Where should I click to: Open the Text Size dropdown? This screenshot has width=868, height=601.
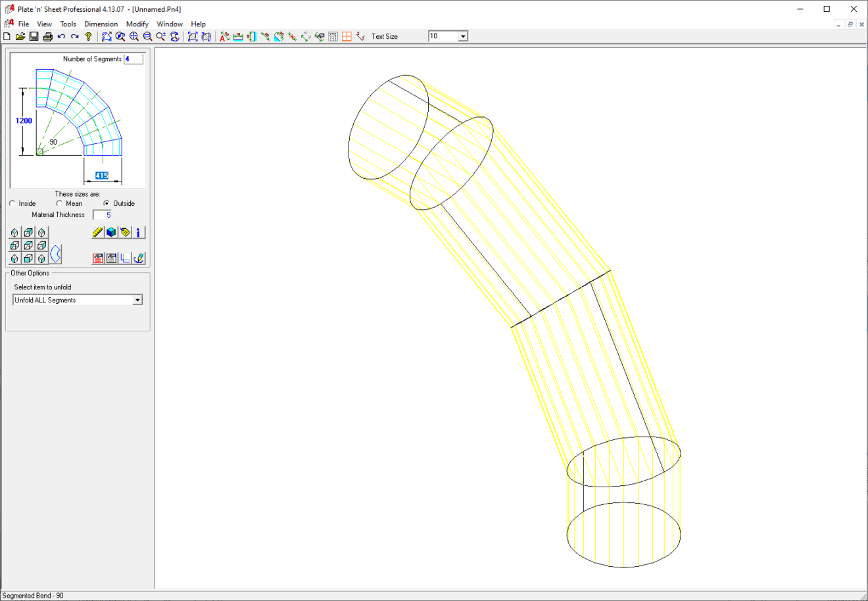(x=462, y=36)
